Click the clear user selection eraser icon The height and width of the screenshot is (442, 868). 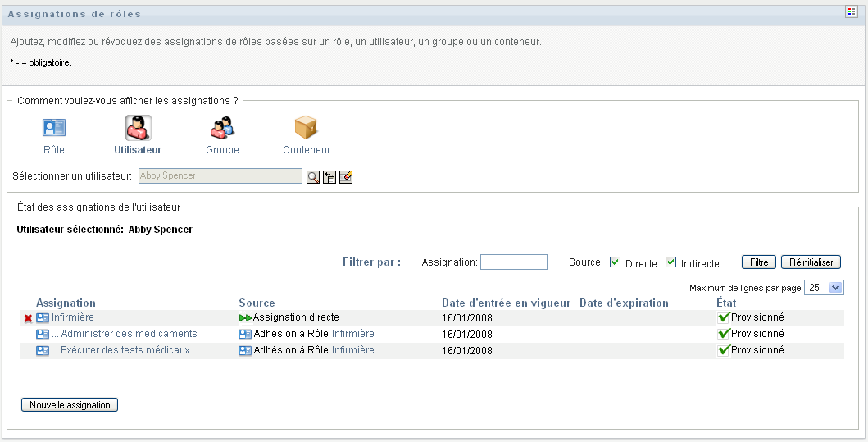point(346,177)
